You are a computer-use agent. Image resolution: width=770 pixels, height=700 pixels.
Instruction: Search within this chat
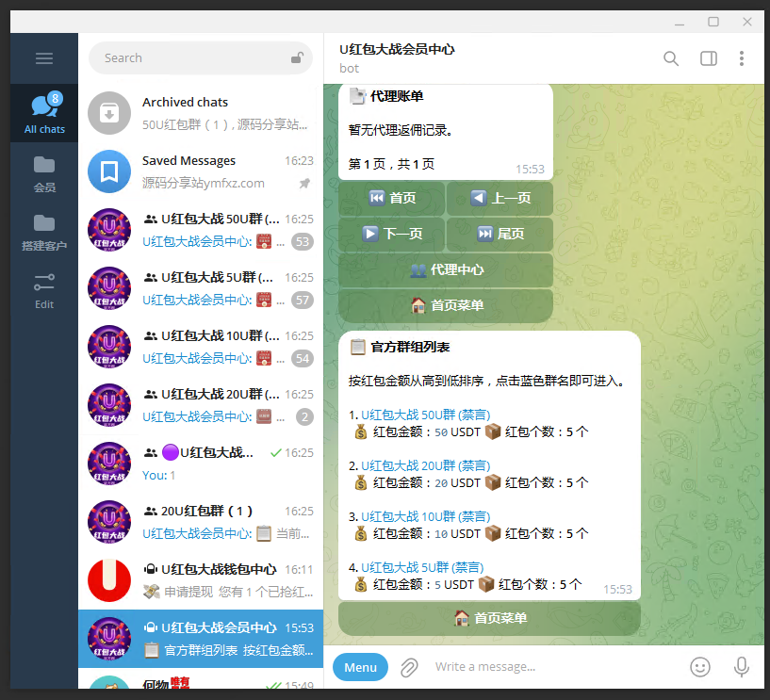click(x=671, y=58)
